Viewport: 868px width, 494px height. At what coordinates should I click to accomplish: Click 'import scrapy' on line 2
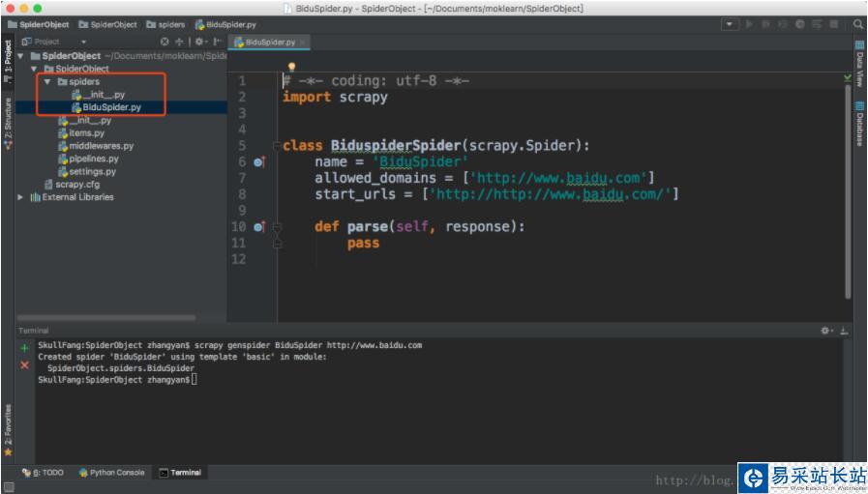click(x=335, y=97)
